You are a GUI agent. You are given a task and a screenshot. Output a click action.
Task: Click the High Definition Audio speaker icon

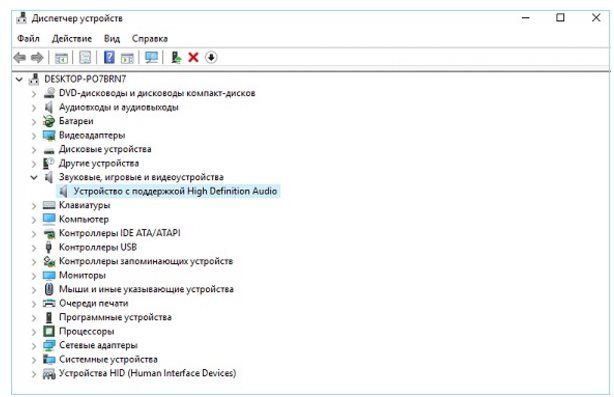pos(63,191)
